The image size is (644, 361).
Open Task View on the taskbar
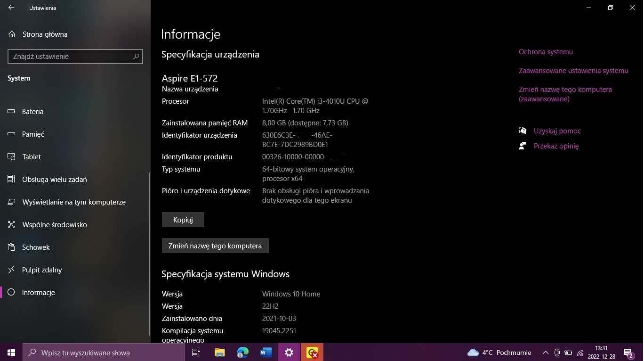pos(196,352)
